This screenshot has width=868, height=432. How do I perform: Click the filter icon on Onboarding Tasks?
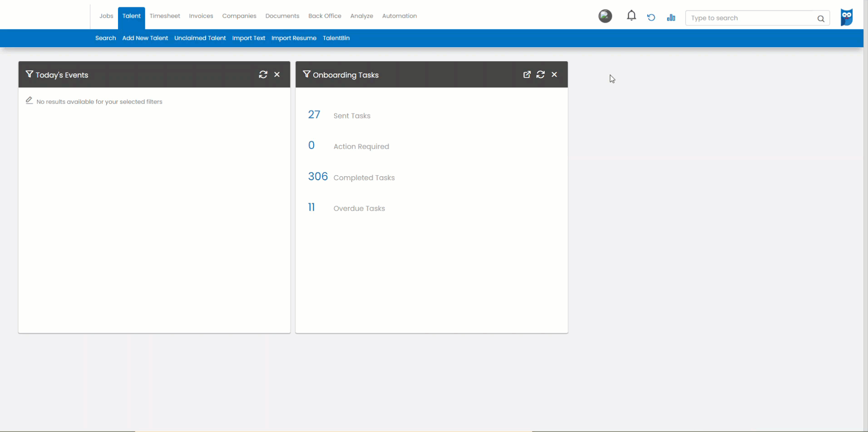[x=306, y=74]
